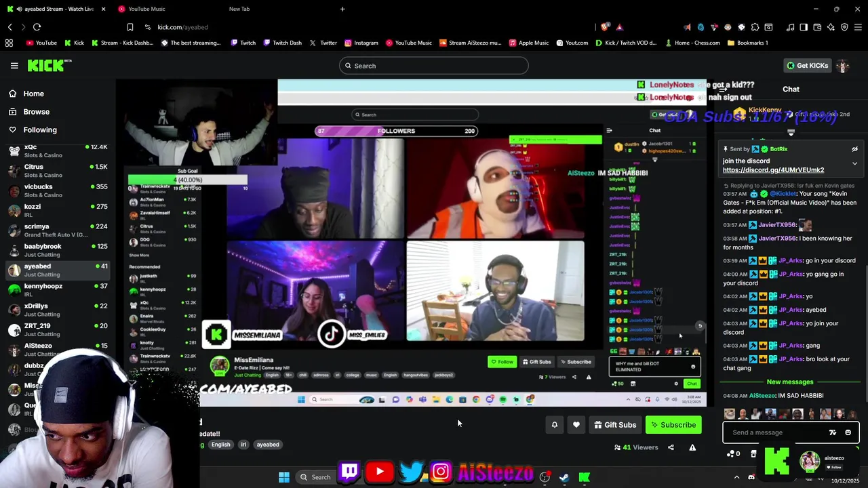Click the green Subscribe button
This screenshot has width=868, height=488.
pos(673,425)
